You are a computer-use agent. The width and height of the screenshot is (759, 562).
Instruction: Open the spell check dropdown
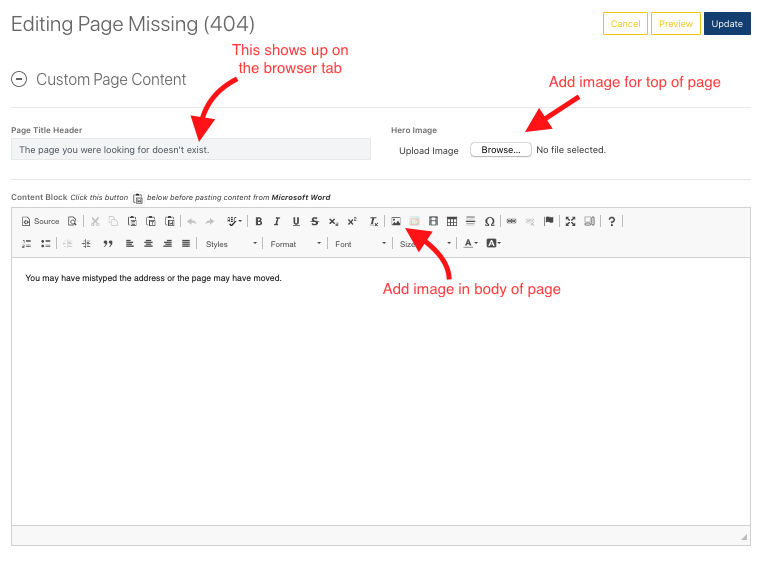click(x=234, y=221)
